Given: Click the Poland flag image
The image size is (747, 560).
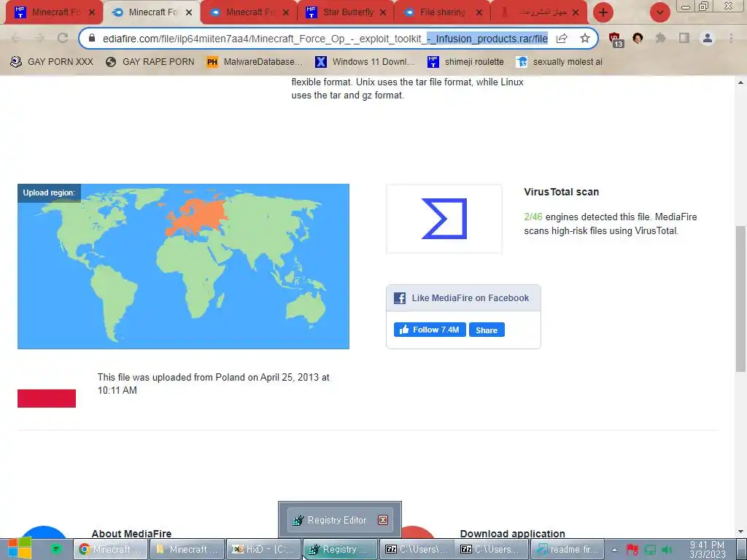Looking at the screenshot, I should pyautogui.click(x=47, y=389).
